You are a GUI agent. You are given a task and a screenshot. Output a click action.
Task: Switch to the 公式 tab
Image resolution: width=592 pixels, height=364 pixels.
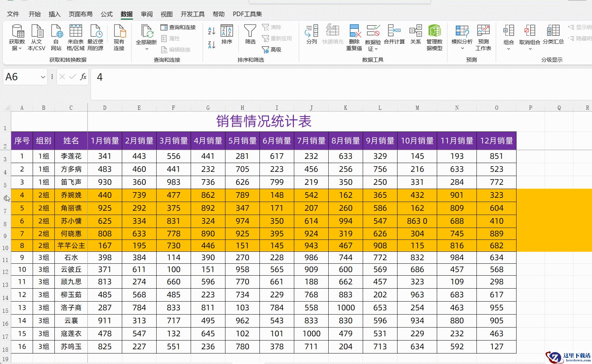(107, 14)
